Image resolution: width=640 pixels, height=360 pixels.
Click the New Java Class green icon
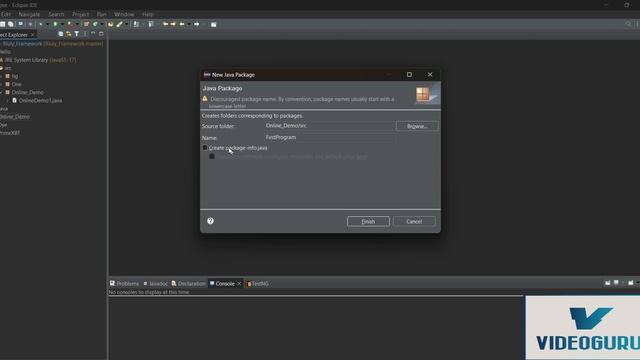(x=95, y=24)
